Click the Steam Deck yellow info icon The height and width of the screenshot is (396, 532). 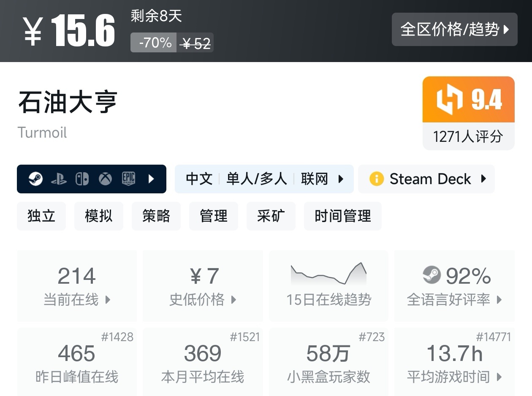coord(376,179)
